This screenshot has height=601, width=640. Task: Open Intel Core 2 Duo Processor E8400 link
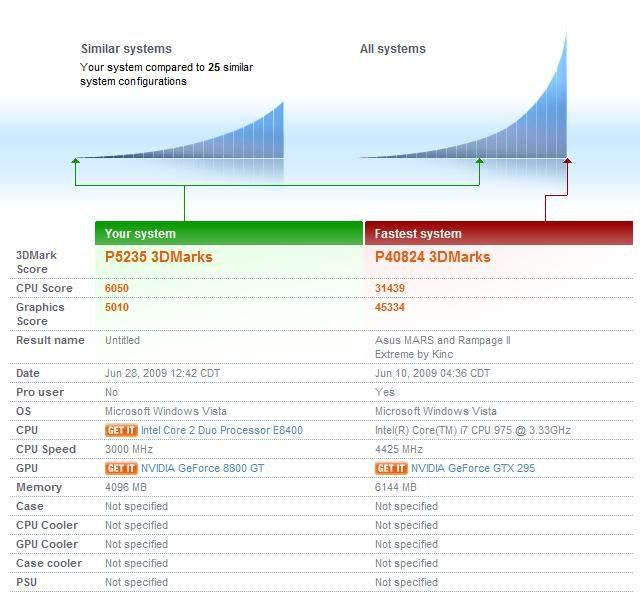pos(222,430)
